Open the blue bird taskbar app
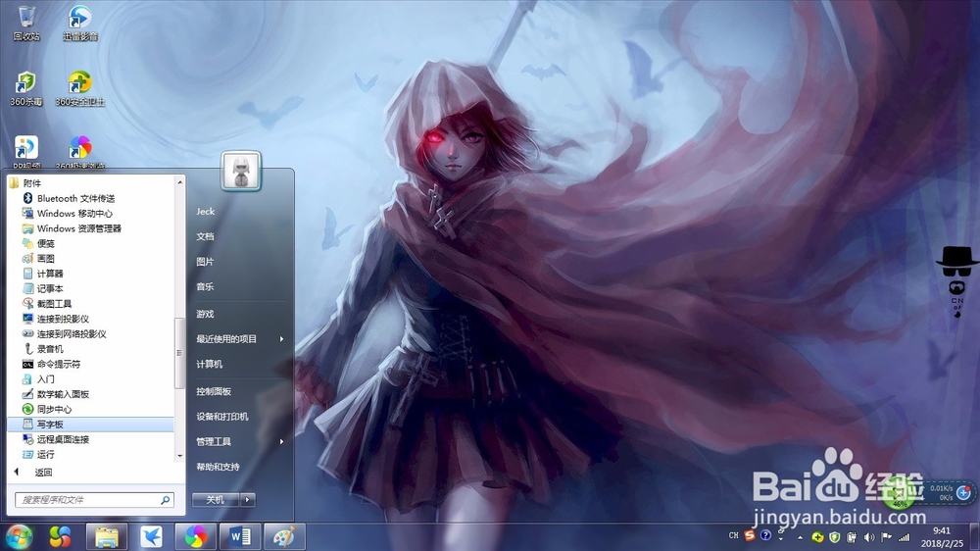This screenshot has height=551, width=980. click(151, 536)
